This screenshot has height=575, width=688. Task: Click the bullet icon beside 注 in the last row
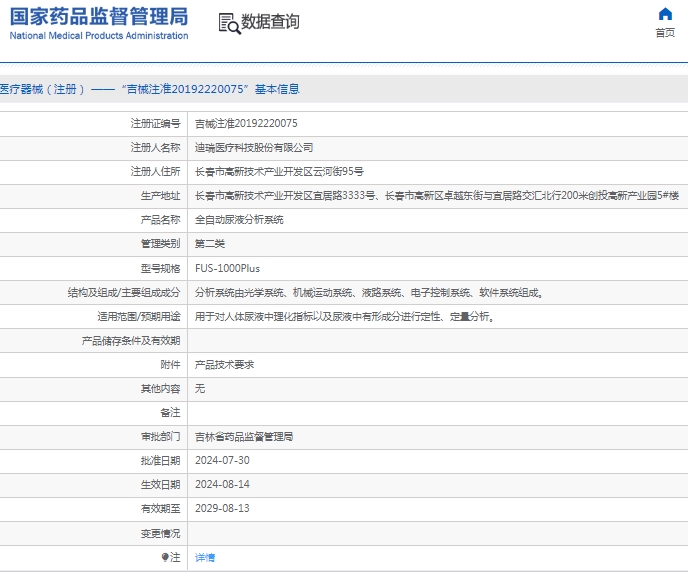[x=165, y=557]
